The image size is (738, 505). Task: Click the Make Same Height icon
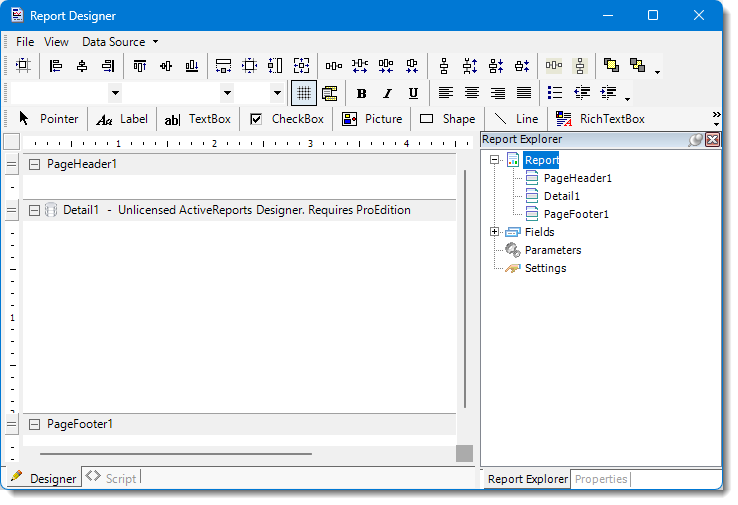coord(275,66)
